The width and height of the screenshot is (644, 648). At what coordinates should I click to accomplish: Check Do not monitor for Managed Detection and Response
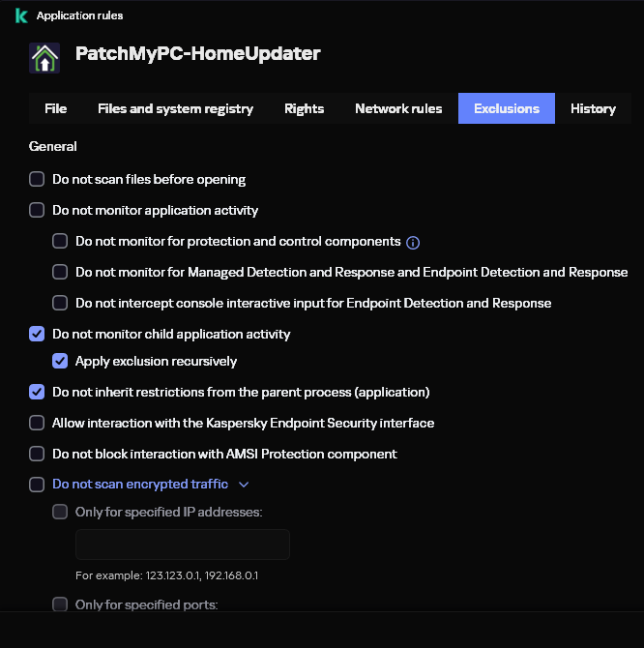tap(60, 272)
